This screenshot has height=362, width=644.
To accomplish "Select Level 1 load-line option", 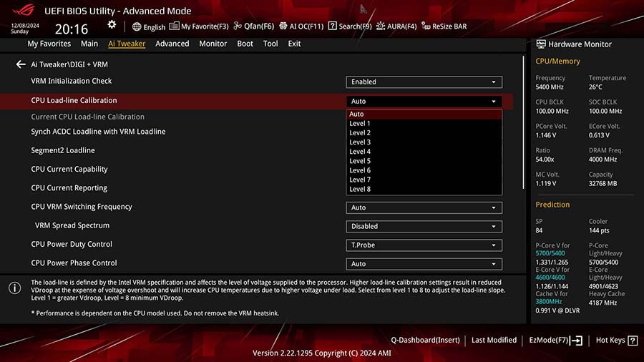I will [424, 124].
